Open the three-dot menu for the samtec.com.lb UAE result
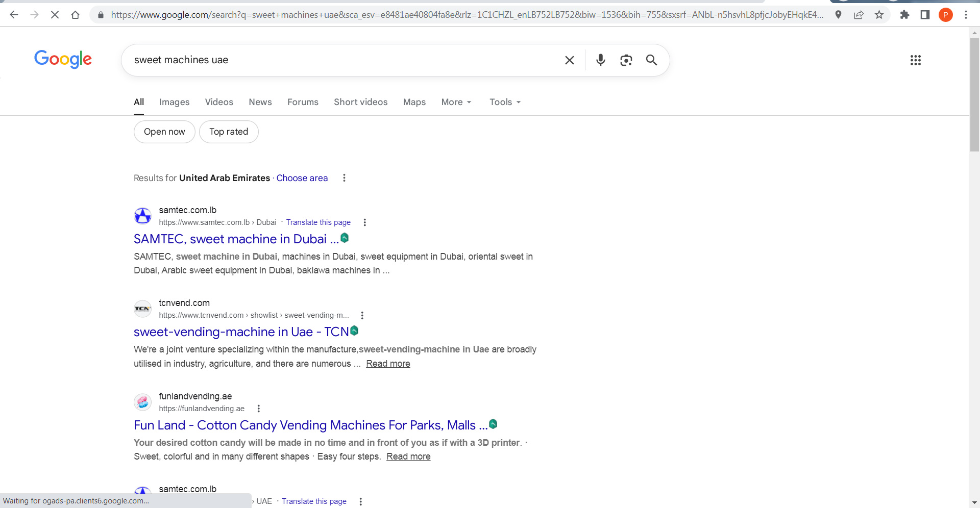 click(361, 501)
